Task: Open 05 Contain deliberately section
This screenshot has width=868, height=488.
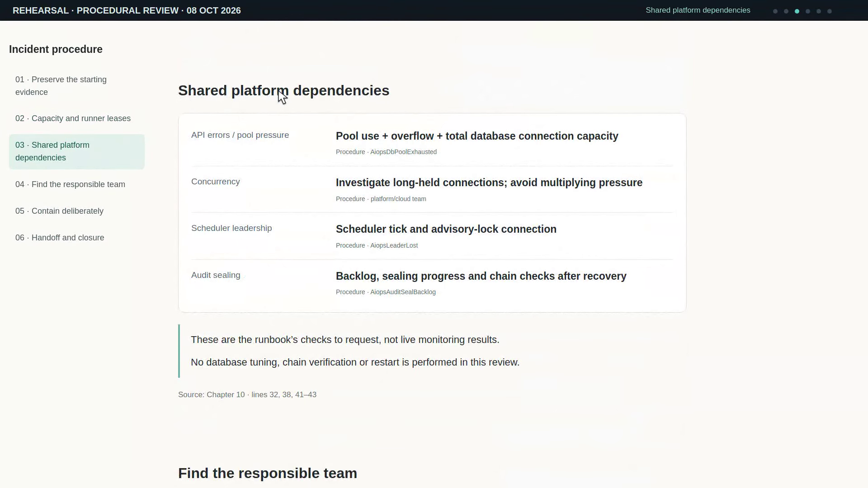Action: (x=77, y=211)
